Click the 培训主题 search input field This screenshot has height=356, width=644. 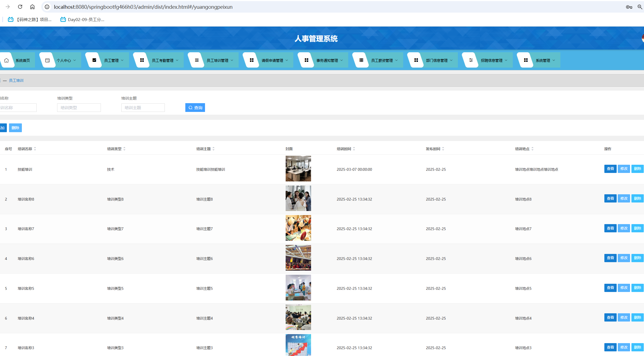(143, 108)
